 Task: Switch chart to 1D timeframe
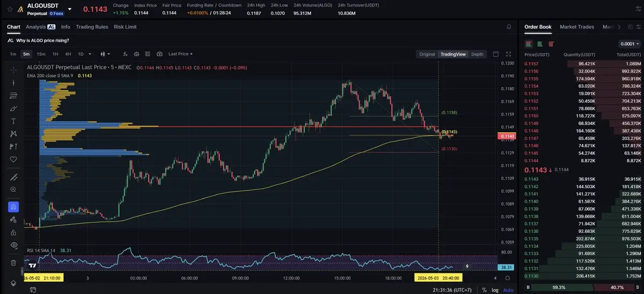80,54
